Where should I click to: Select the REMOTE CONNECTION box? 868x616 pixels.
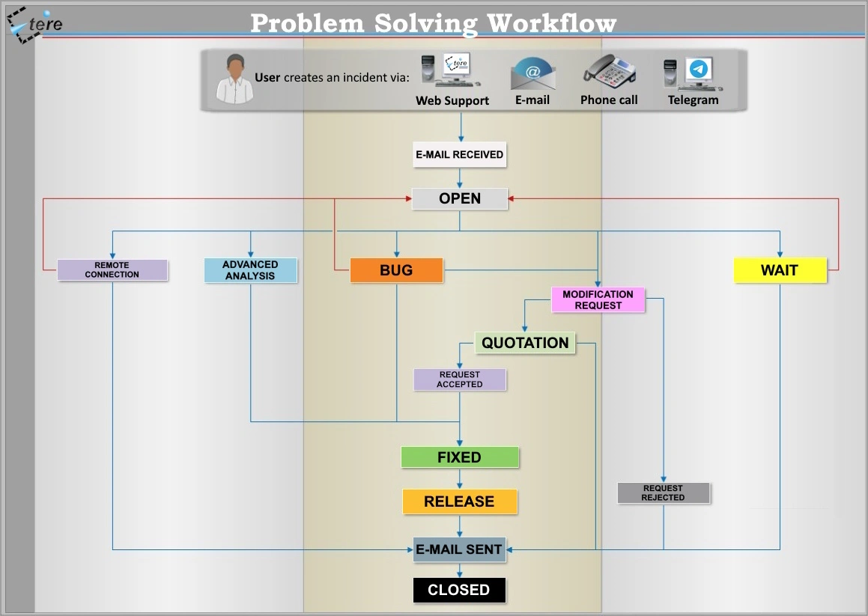click(112, 270)
